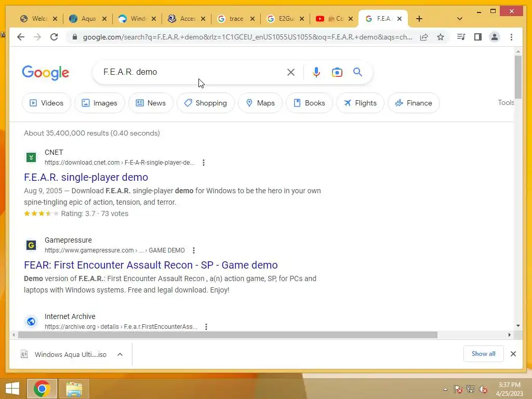Open more options for the Gamepressure result
This screenshot has height=399, width=532.
(x=194, y=250)
